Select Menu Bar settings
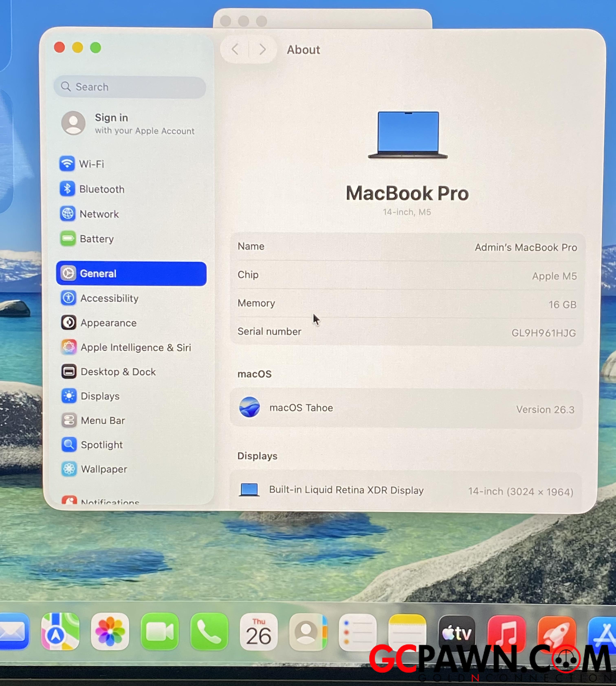The width and height of the screenshot is (616, 686). click(x=102, y=421)
